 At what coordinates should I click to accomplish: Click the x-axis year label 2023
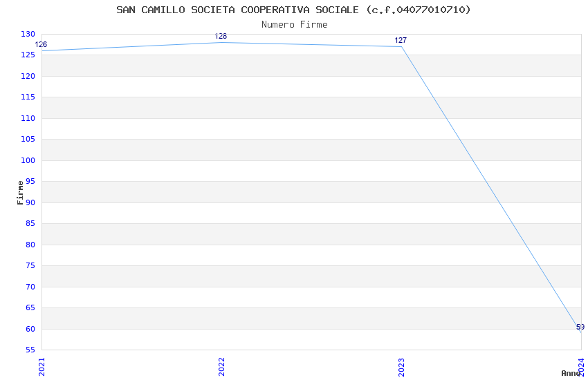point(401,367)
